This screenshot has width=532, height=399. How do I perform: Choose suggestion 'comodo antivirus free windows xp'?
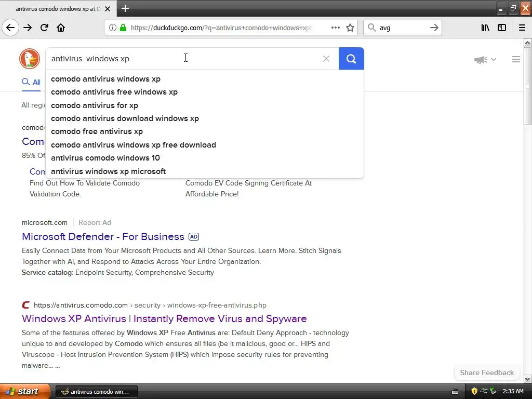point(205,92)
